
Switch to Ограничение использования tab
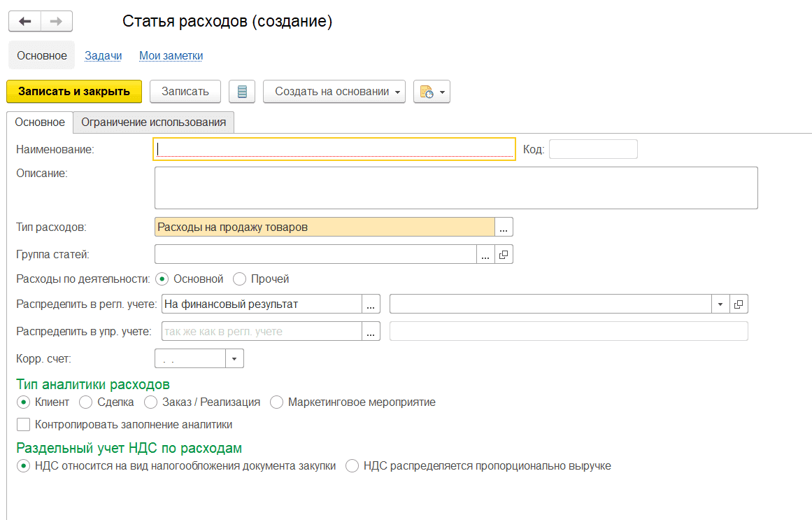(x=153, y=122)
